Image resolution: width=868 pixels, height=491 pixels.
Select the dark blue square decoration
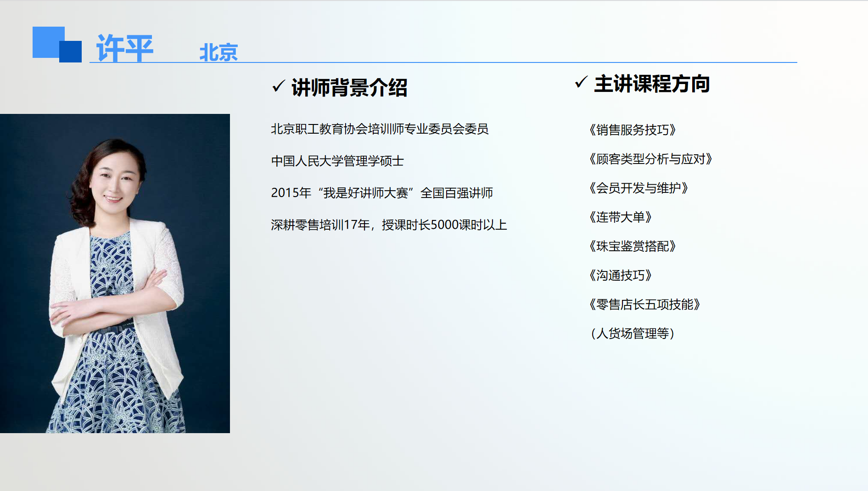72,52
